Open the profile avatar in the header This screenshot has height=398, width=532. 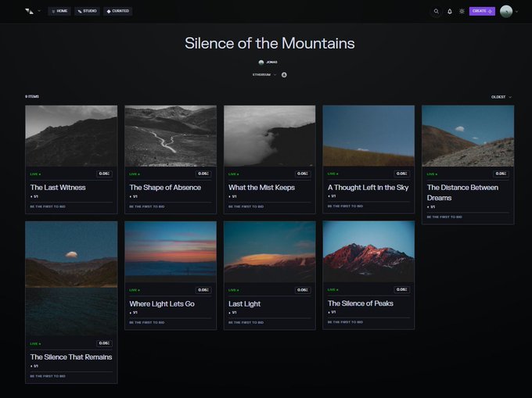506,11
